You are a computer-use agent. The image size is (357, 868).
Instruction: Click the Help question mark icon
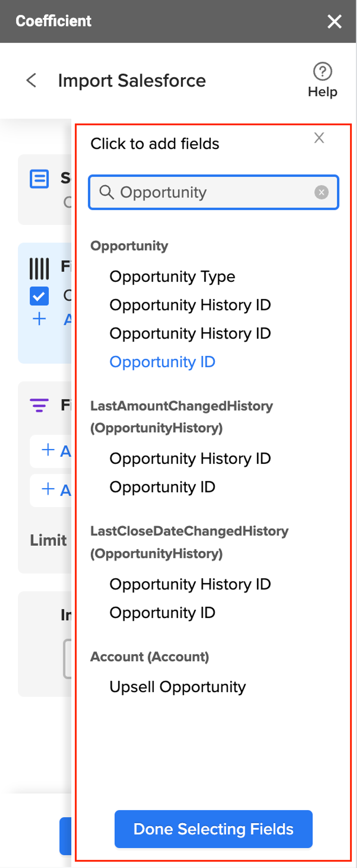(322, 71)
